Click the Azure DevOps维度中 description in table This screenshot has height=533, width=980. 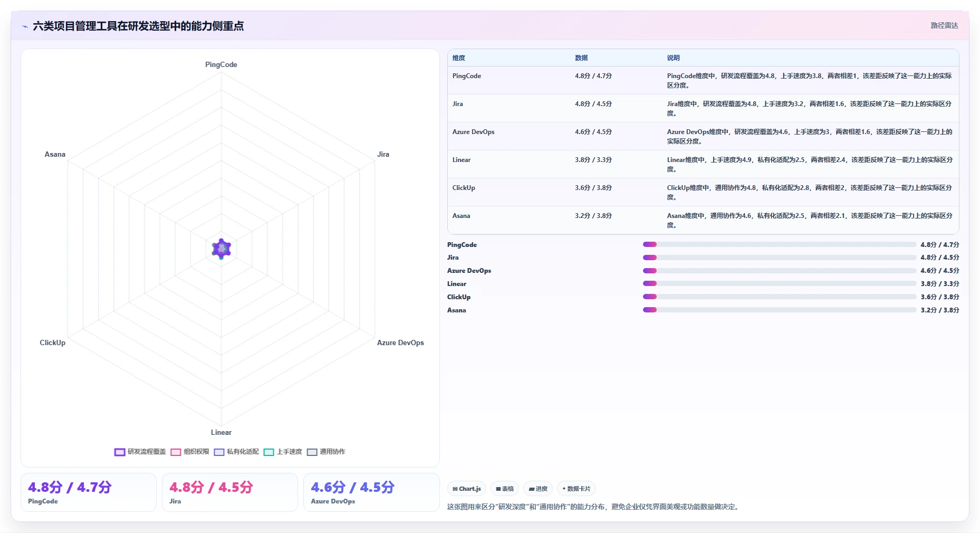810,137
